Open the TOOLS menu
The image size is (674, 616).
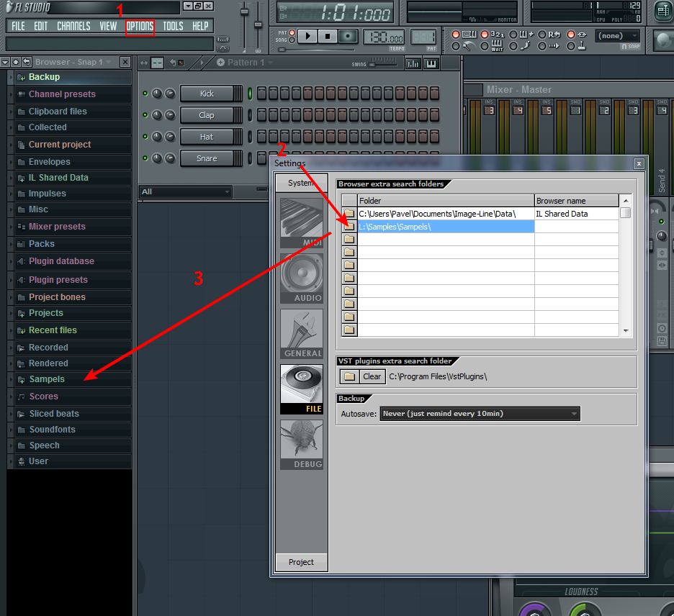tap(173, 26)
